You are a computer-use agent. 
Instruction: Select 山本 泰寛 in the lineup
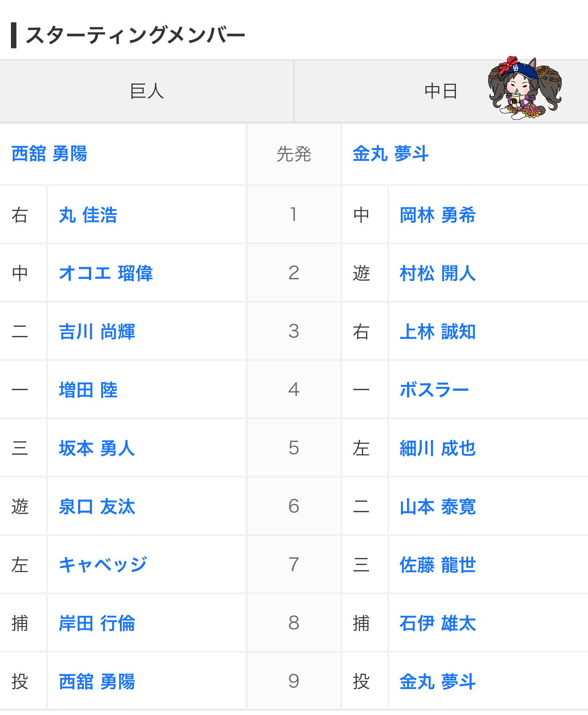pos(438,507)
